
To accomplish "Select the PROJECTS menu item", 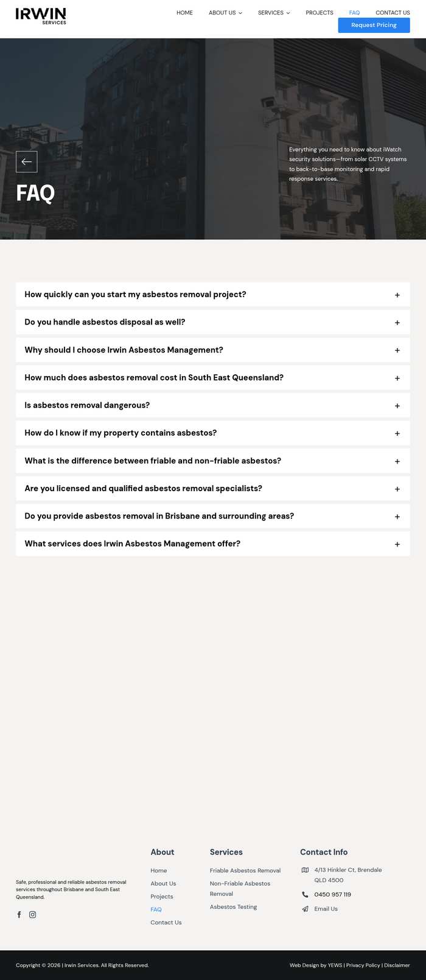I will 319,12.
